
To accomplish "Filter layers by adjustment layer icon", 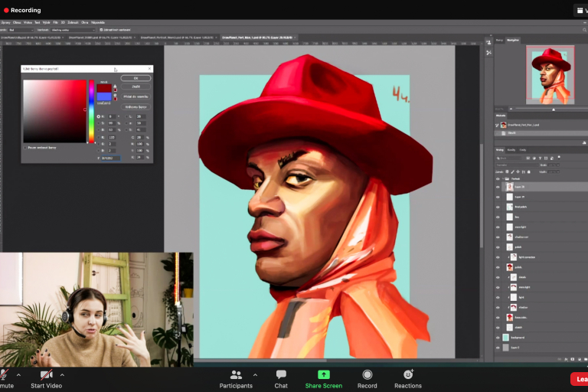I will (x=534, y=158).
